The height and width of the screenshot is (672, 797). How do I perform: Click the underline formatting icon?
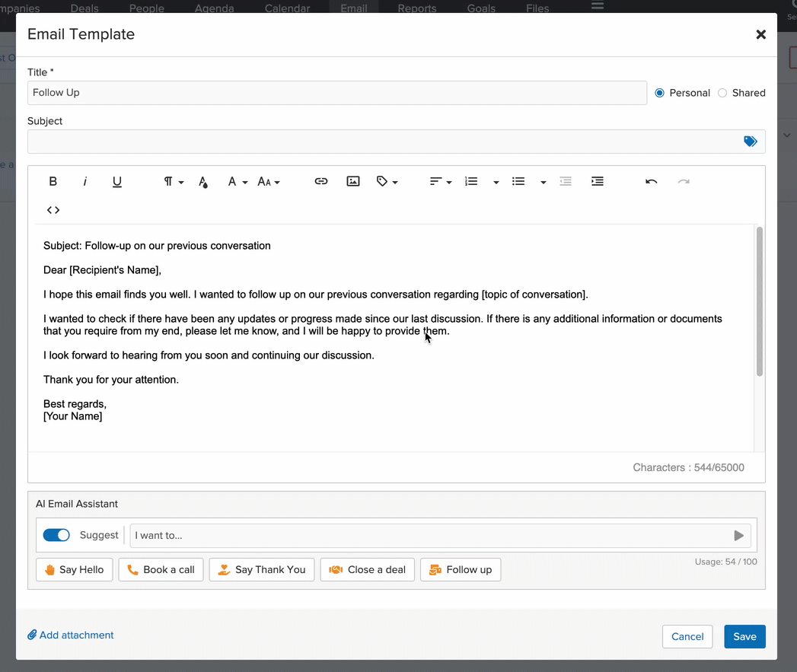coord(117,182)
